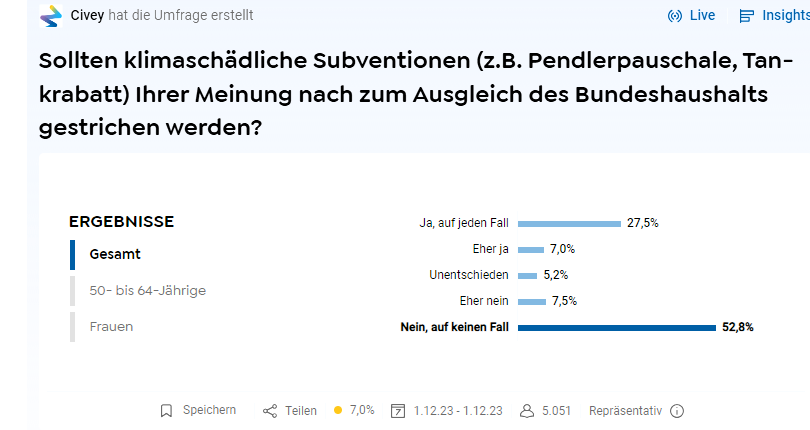This screenshot has height=430, width=810.
Task: Click the Speichern button label
Action: 209,411
